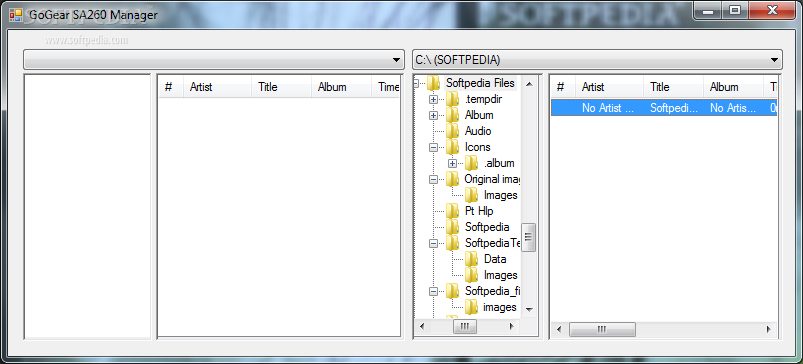Click track list scroll left arrow

pyautogui.click(x=559, y=329)
